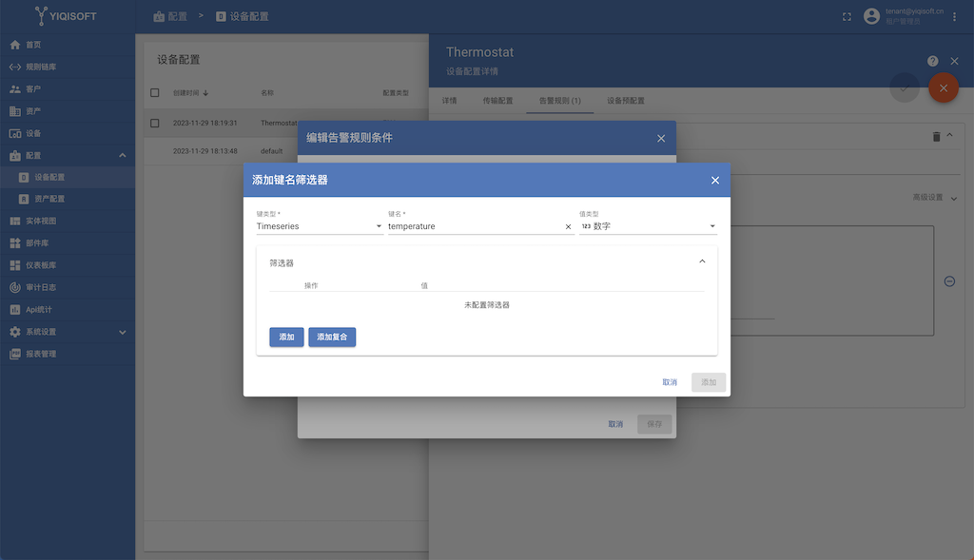Click the trash icon on alarm rule
This screenshot has width=974, height=560.
pyautogui.click(x=935, y=137)
